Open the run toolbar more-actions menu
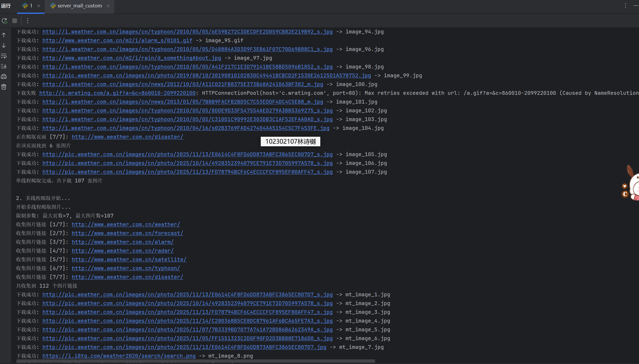The image size is (639, 364). [28, 21]
